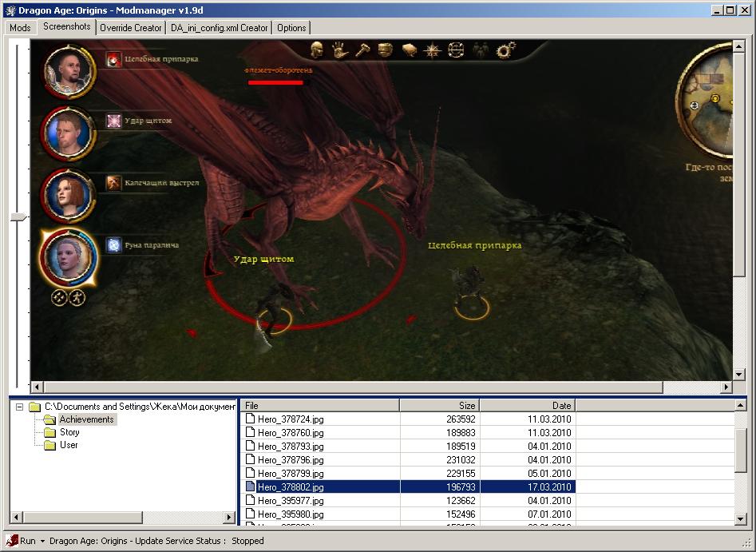Select the Screenshots tab
Viewport: 756px width, 552px height.
click(66, 26)
